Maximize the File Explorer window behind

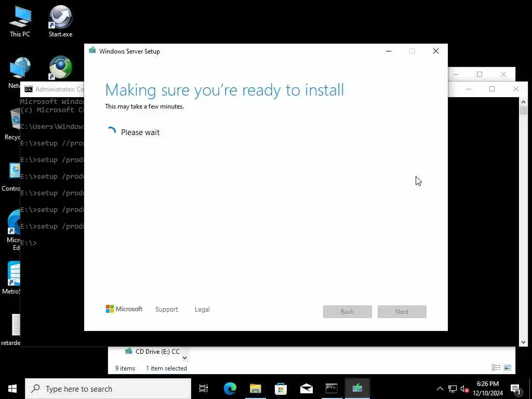point(480,74)
